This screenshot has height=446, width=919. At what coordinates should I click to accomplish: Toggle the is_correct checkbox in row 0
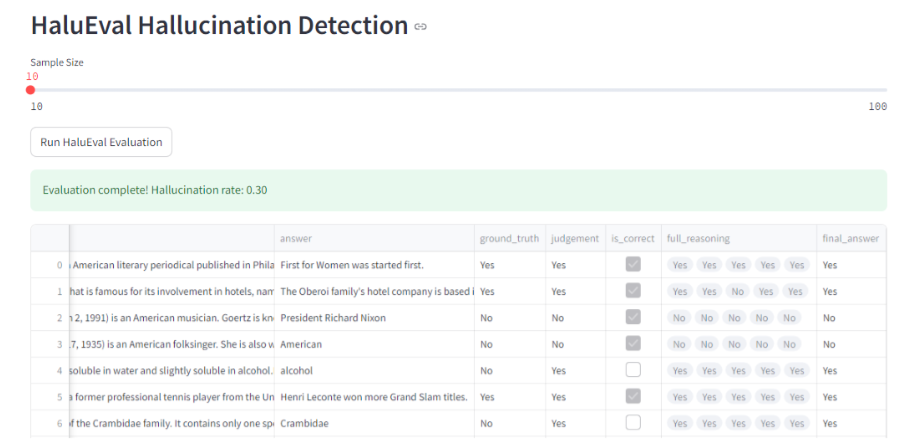tap(632, 265)
